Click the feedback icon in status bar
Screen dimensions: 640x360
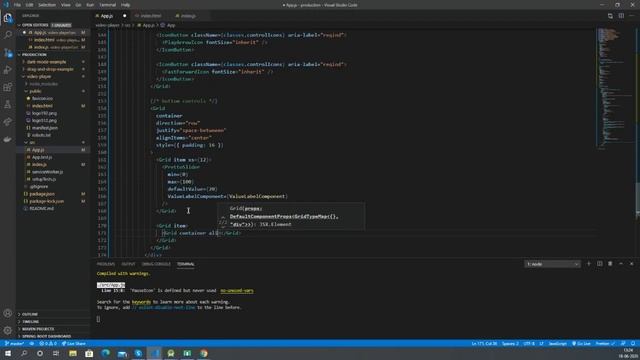[x=623, y=344]
